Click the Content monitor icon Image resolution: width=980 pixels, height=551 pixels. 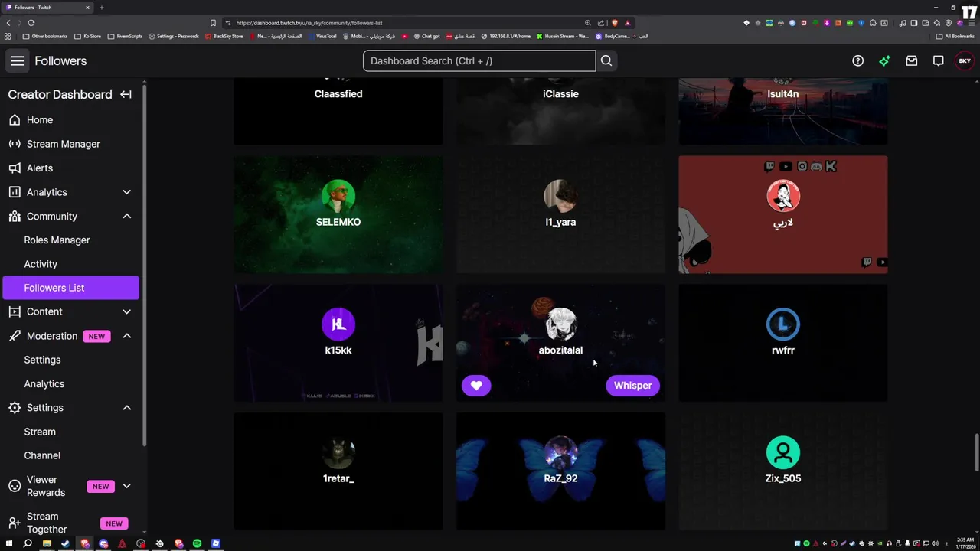point(15,312)
